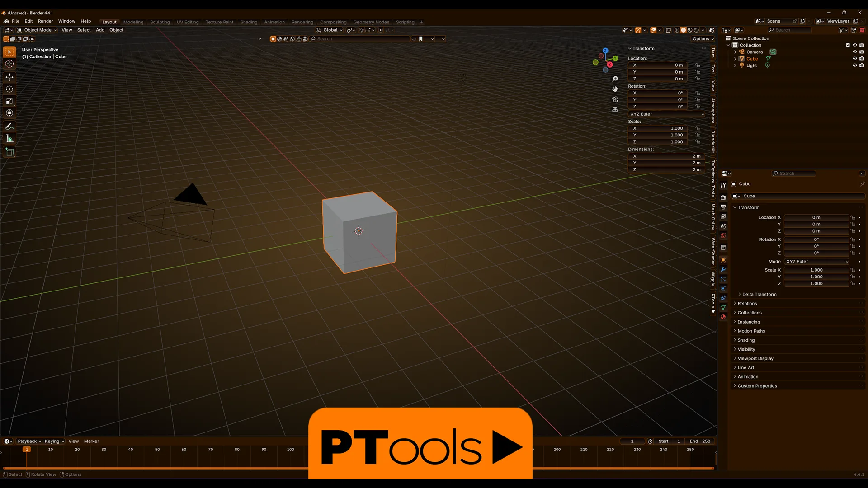Click the Z axis on navigation gizmo

(605, 51)
